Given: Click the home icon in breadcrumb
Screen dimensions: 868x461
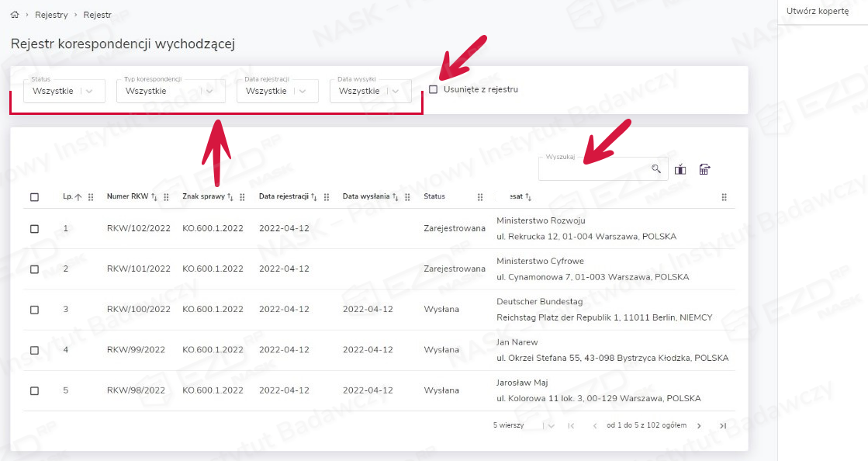Looking at the screenshot, I should click(x=15, y=15).
